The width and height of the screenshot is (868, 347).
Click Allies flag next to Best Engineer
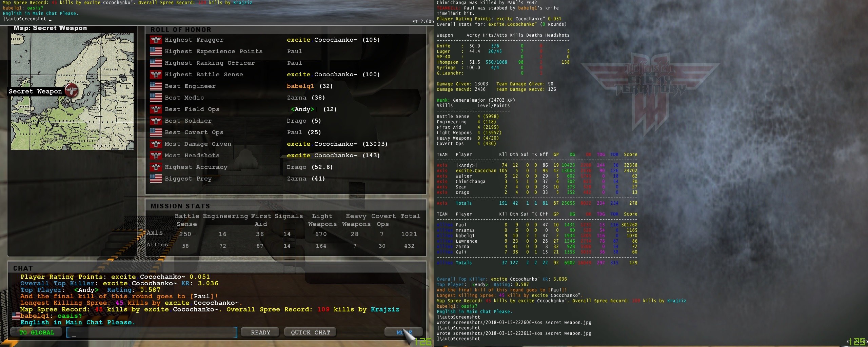coord(156,86)
